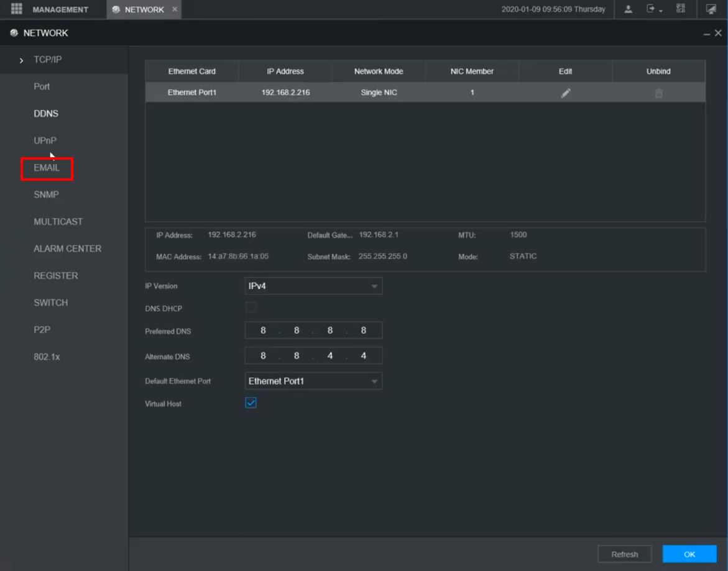Click the last octet of Alternate DNS
The height and width of the screenshot is (571, 728).
pyautogui.click(x=364, y=356)
